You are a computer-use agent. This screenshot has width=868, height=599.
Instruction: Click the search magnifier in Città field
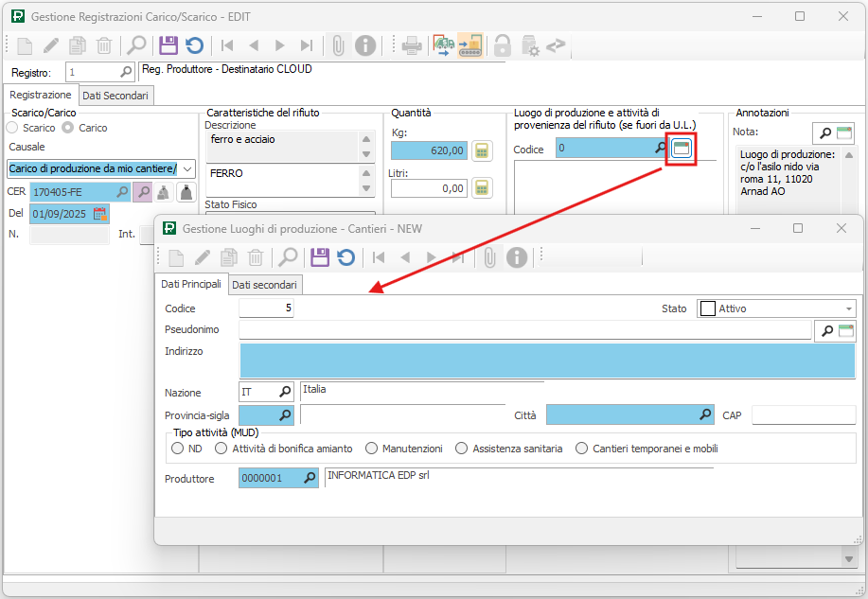click(705, 414)
